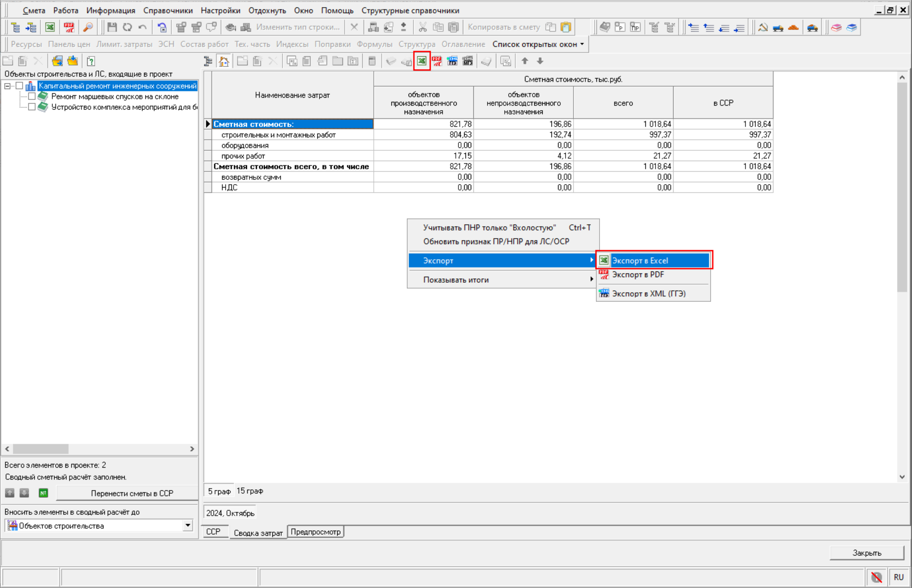The image size is (912, 588).
Task: Click the move down arrow icon
Action: (540, 61)
